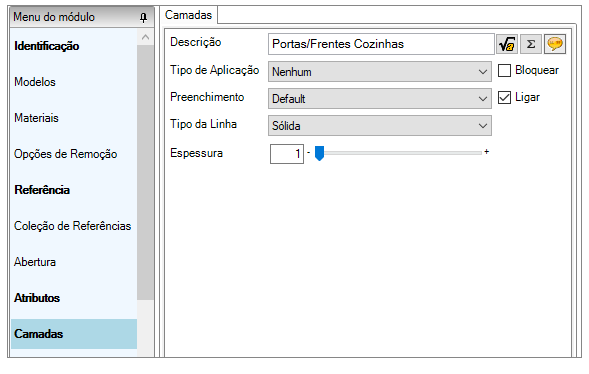Open the speech bubble comment icon
Image resolution: width=589 pixels, height=374 pixels.
[x=555, y=44]
